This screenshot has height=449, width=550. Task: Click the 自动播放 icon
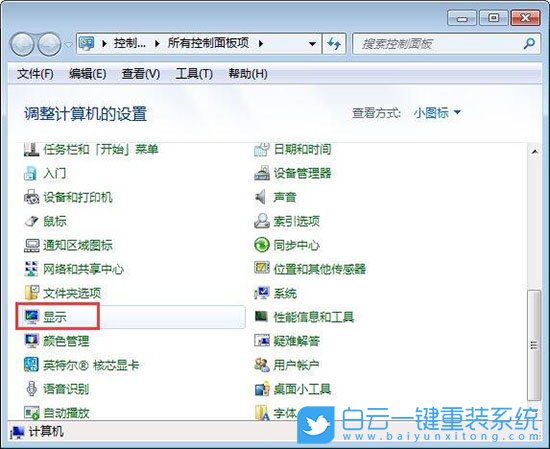(32, 413)
